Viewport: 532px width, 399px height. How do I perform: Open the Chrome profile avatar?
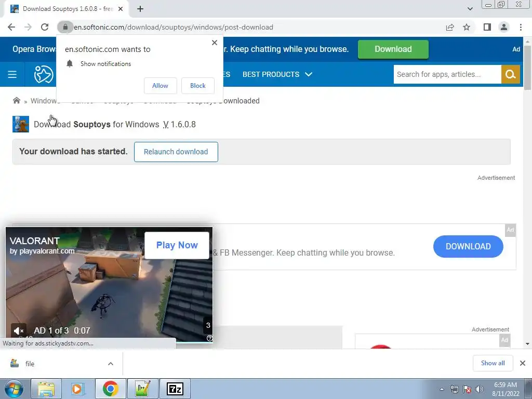[x=504, y=27]
